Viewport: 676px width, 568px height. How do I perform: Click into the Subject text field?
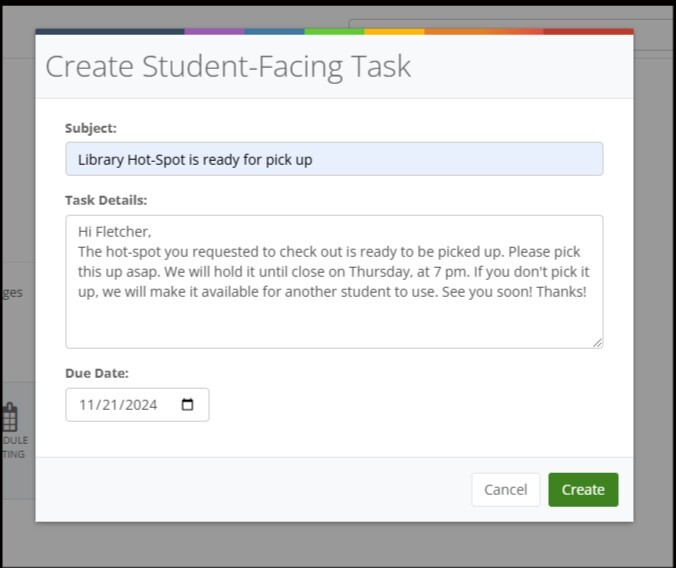click(334, 159)
